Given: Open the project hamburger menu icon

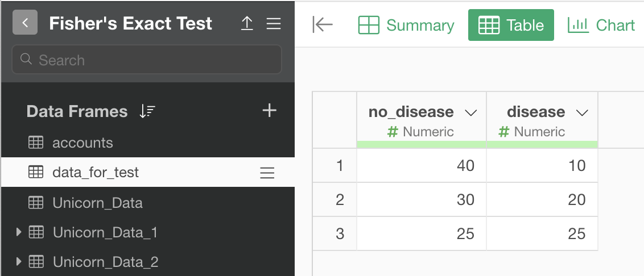Looking at the screenshot, I should 274,23.
